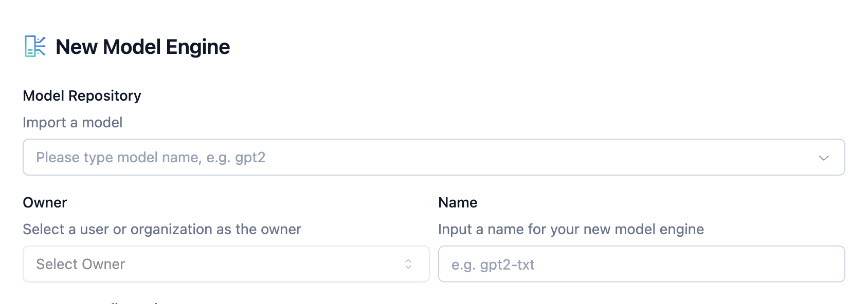Click the 'Please type model name' placeholder
The height and width of the screenshot is (304, 868).
pyautogui.click(x=151, y=157)
